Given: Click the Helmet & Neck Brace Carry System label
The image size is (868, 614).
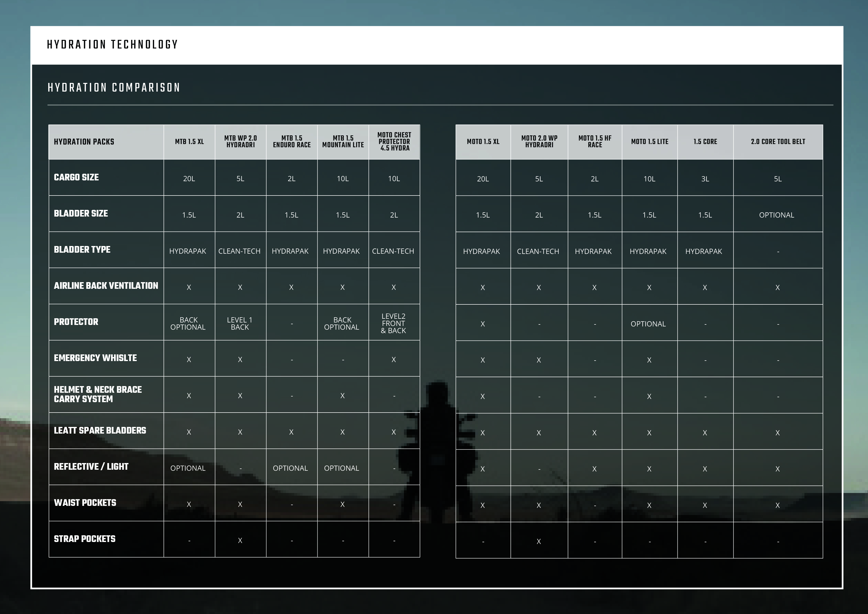Looking at the screenshot, I should (x=97, y=394).
